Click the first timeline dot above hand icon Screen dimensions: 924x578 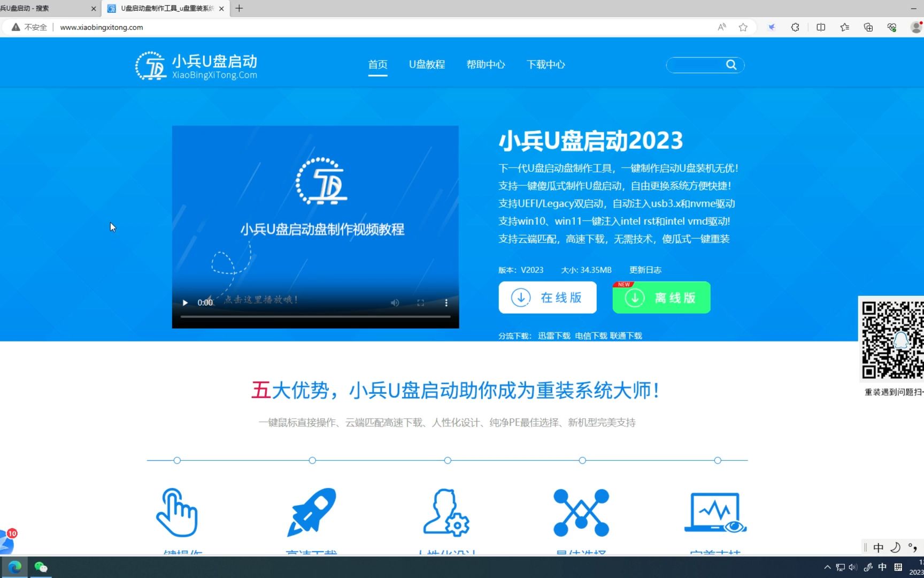coord(177,460)
